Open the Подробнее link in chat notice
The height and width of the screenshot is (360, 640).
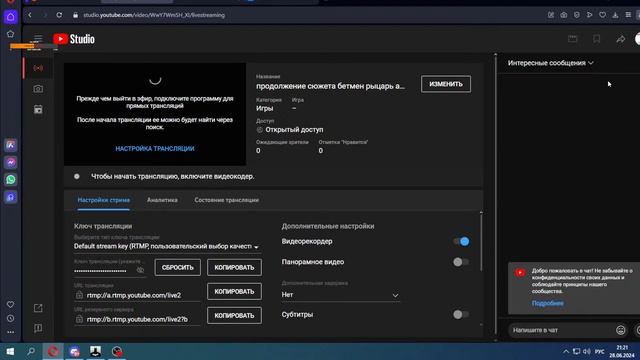click(x=547, y=303)
